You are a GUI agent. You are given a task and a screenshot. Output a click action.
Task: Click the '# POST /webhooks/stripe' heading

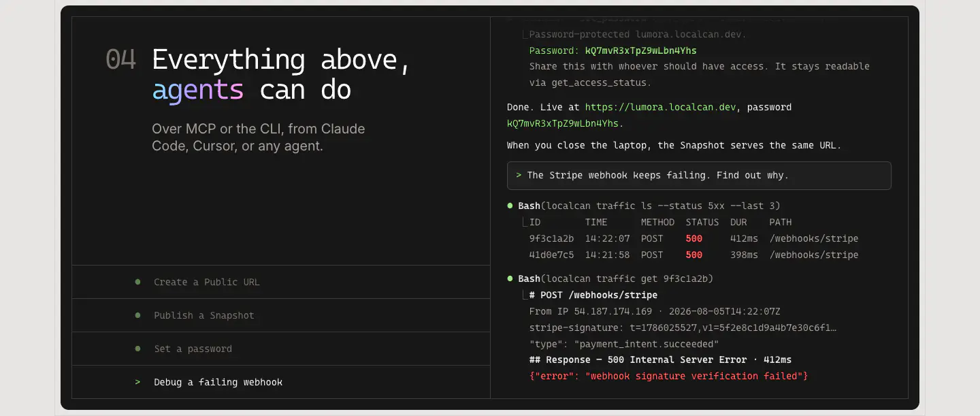pos(593,295)
